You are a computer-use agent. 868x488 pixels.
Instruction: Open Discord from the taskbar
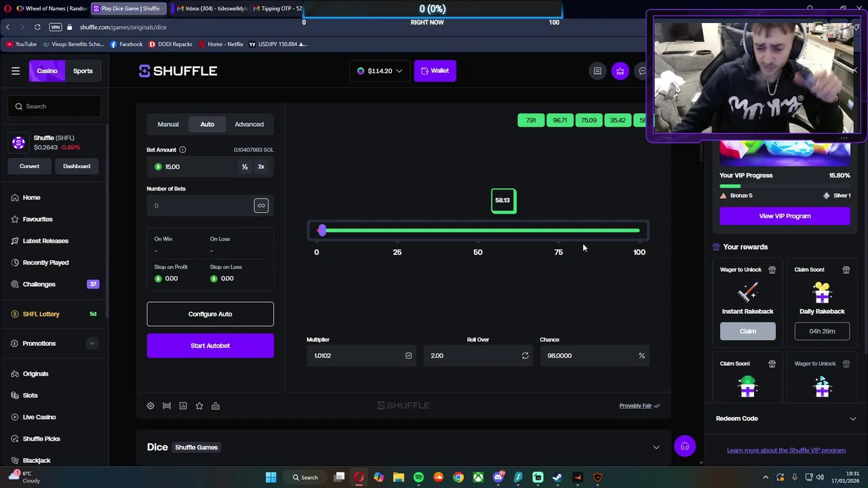click(498, 477)
